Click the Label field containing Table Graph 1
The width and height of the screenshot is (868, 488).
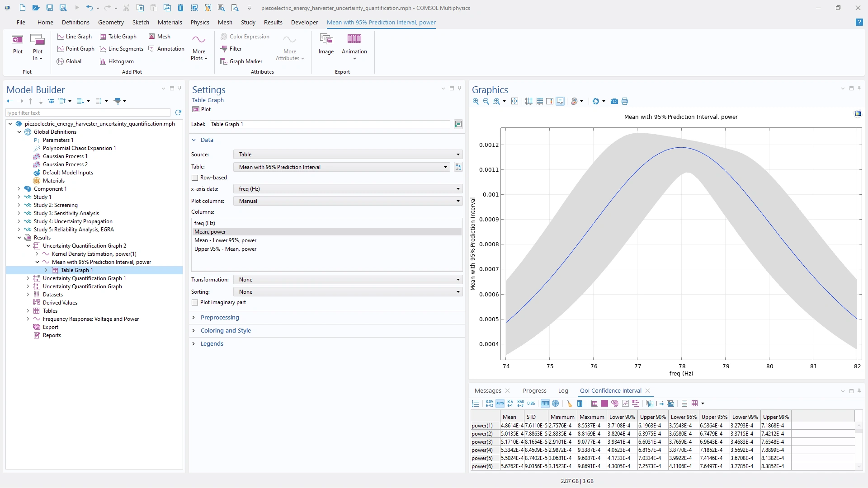pyautogui.click(x=330, y=124)
